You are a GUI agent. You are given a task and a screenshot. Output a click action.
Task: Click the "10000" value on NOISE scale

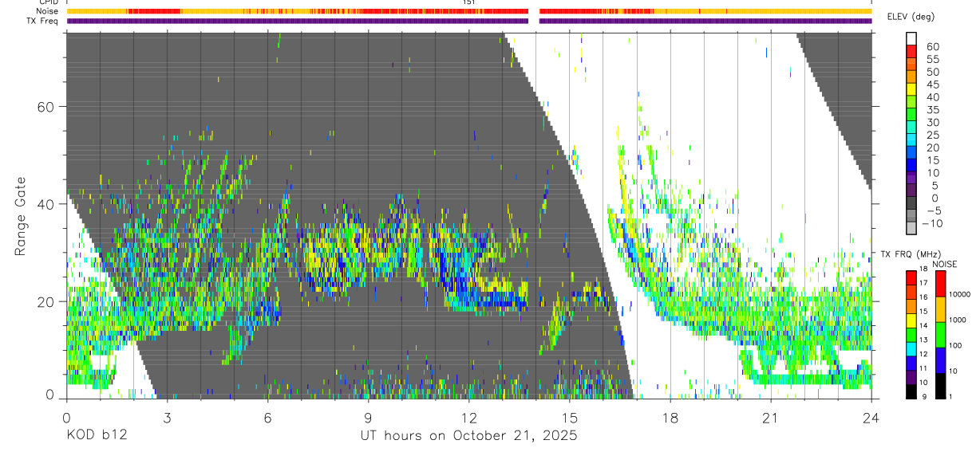coord(958,294)
